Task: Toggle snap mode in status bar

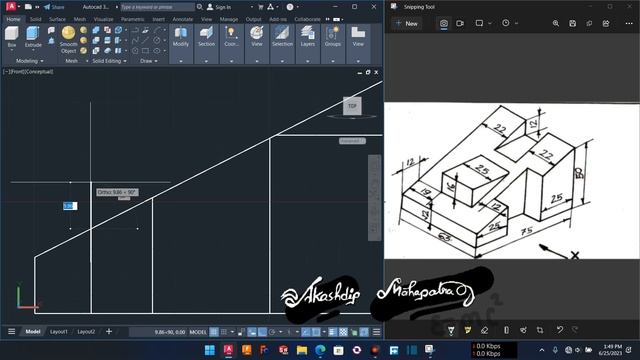Action: (x=224, y=332)
